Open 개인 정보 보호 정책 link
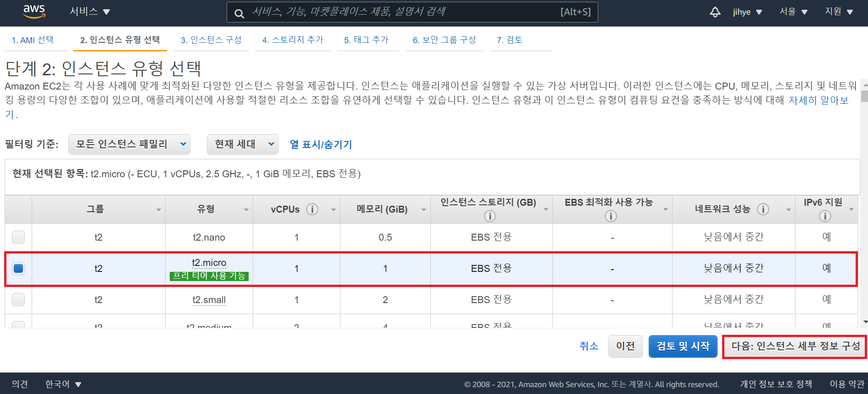The height and width of the screenshot is (394, 868). [776, 384]
